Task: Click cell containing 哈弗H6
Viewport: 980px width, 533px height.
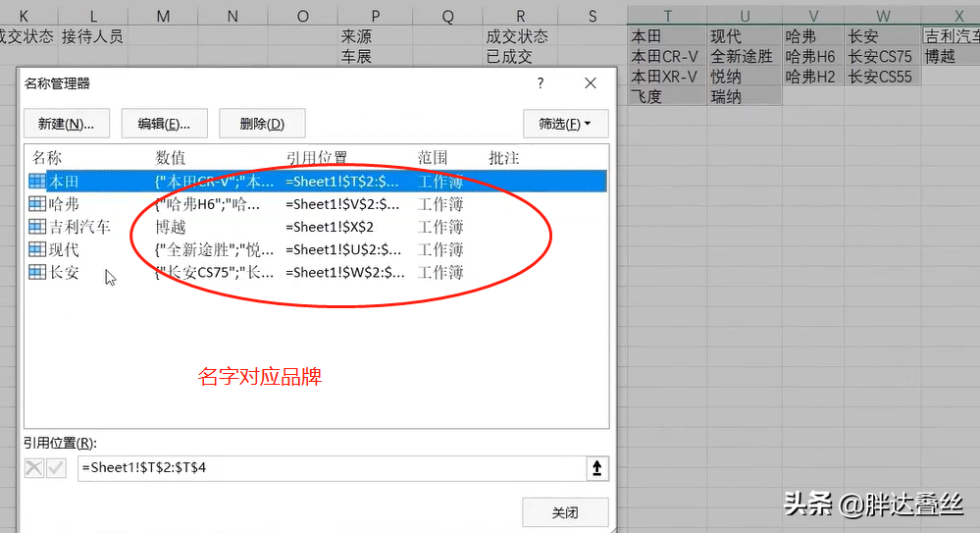Action: (x=813, y=56)
